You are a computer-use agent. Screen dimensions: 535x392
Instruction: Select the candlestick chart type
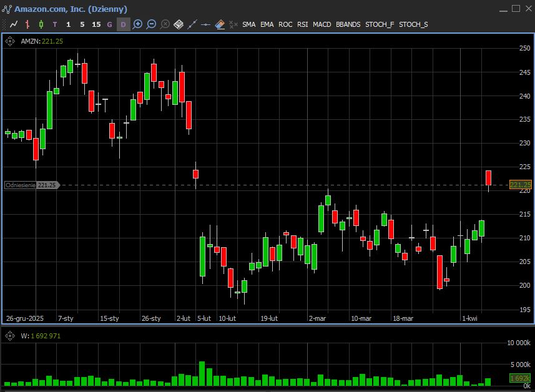pos(41,24)
